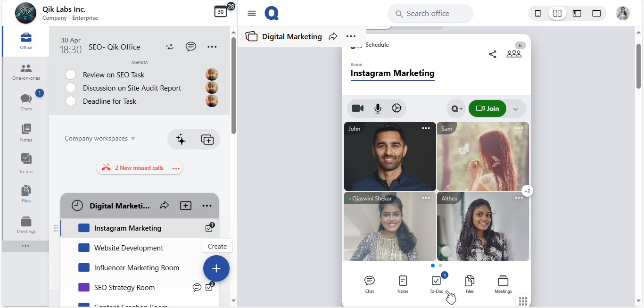Expand the arrow next to Join
This screenshot has width=644, height=308.
pyautogui.click(x=515, y=109)
